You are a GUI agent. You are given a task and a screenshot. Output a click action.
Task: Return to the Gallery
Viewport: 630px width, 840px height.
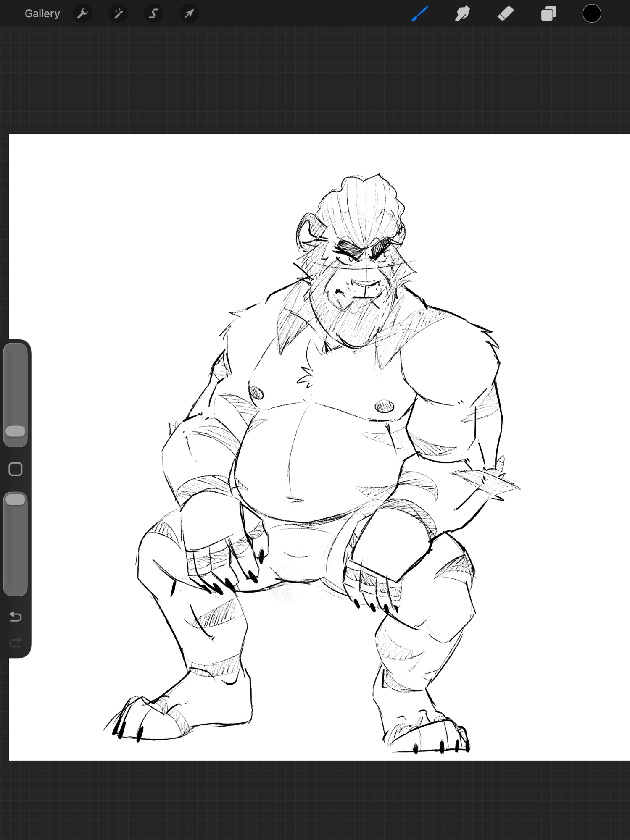tap(42, 14)
